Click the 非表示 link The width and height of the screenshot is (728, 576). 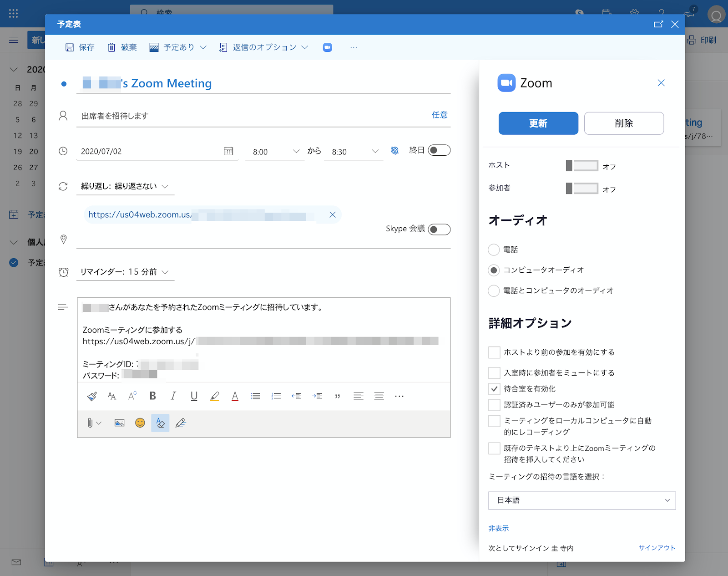499,528
